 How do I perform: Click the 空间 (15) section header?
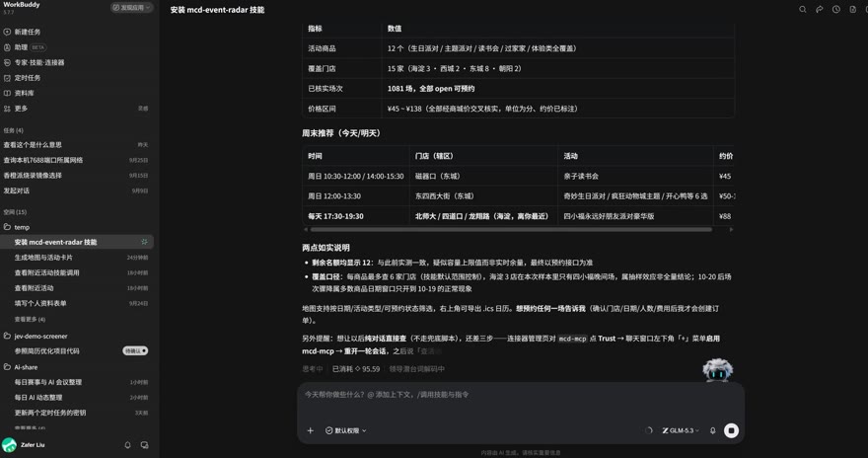tap(15, 212)
